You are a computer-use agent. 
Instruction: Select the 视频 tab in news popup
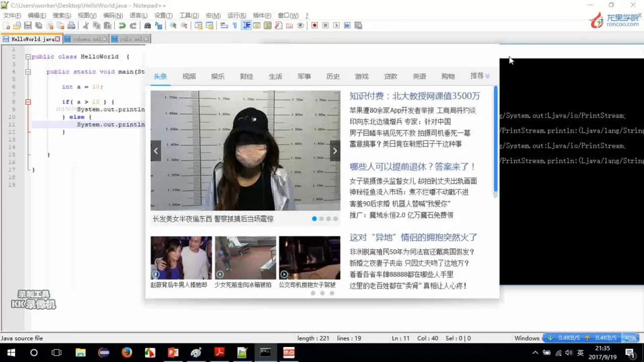(189, 76)
